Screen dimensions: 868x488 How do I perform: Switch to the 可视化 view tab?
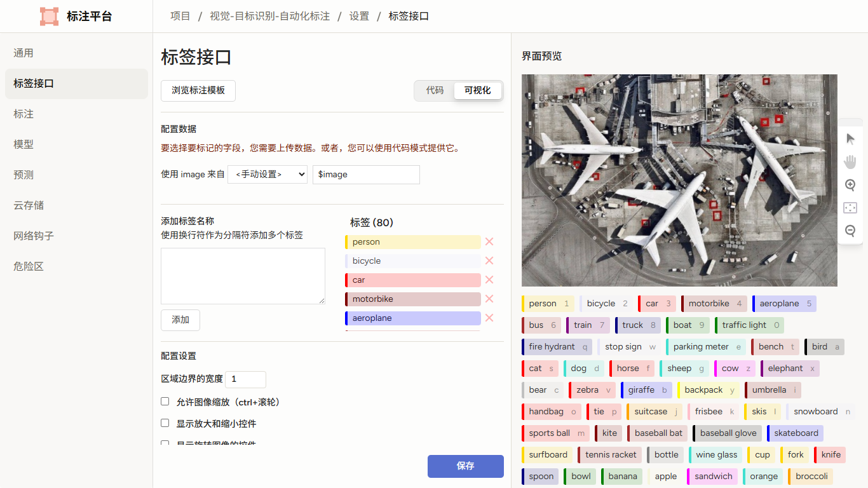[477, 90]
